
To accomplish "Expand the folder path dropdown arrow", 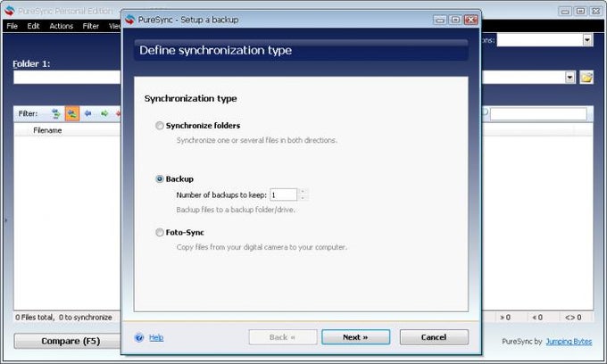I will tap(570, 78).
